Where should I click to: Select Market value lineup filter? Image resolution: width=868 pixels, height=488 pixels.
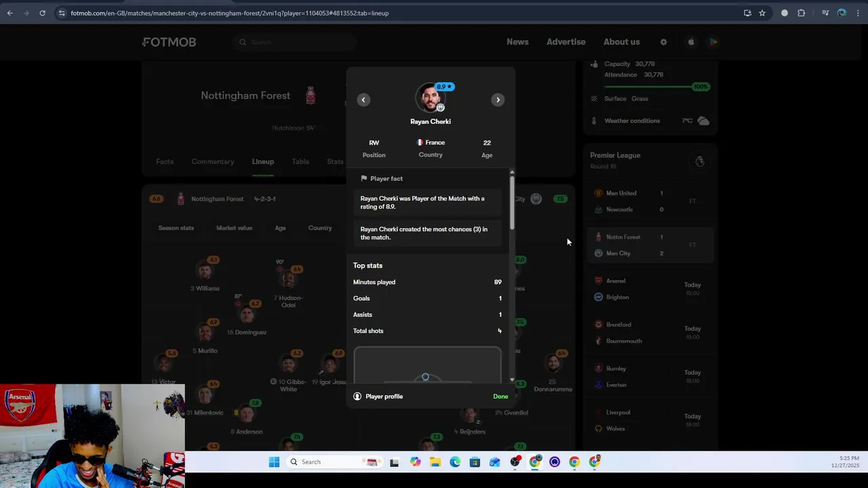coord(234,228)
